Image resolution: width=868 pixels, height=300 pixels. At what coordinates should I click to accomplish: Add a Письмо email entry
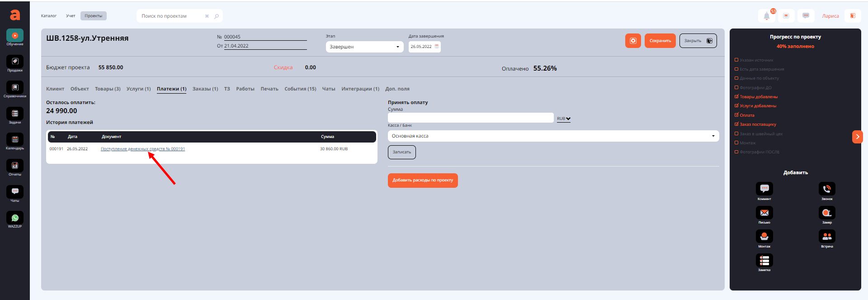click(764, 213)
